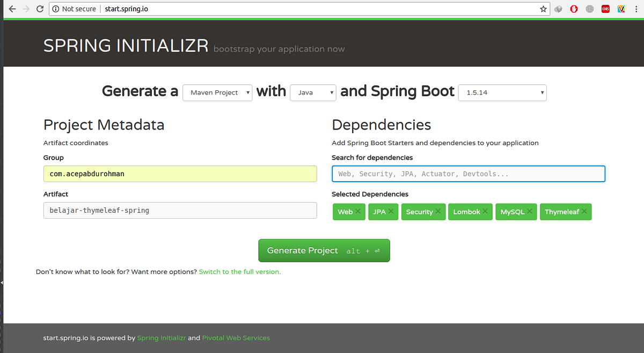
Task: Remove the Security dependency chip
Action: pyautogui.click(x=438, y=212)
